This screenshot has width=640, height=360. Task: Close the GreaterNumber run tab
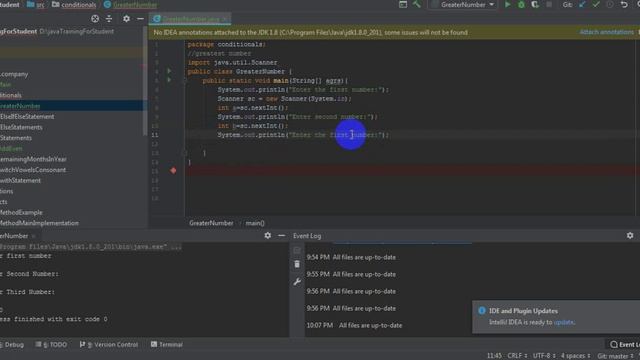point(34,236)
